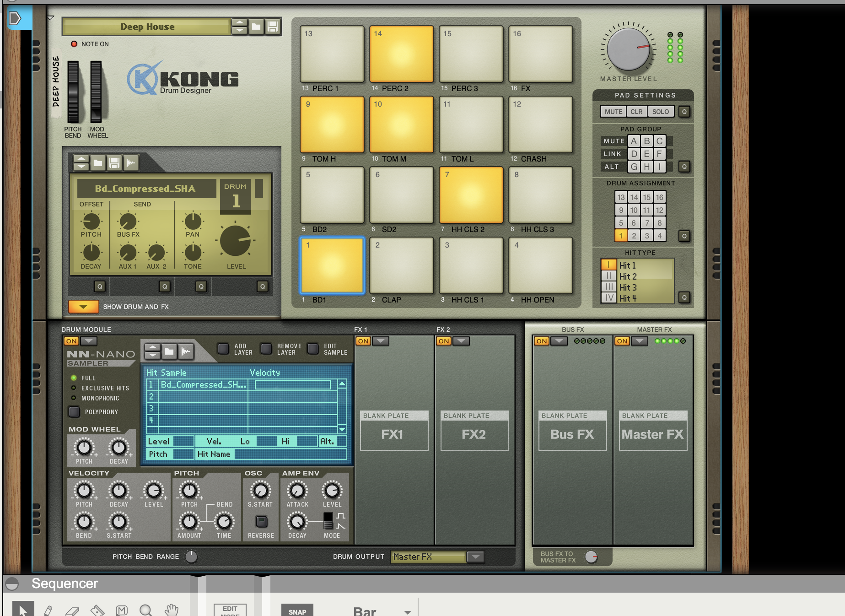The width and height of the screenshot is (845, 616).
Task: Toggle the Reverse button in OSC section
Action: point(261,521)
